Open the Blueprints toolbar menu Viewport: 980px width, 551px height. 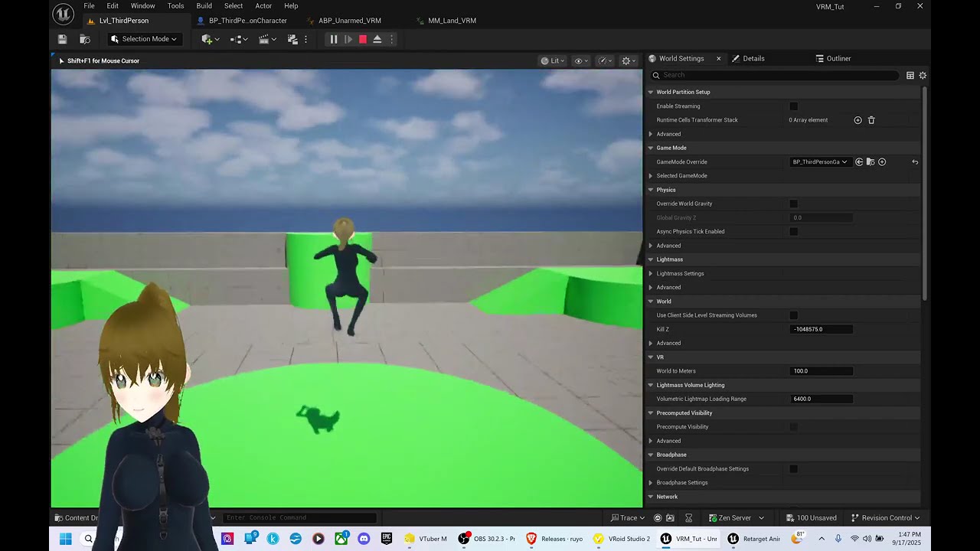pyautogui.click(x=239, y=39)
